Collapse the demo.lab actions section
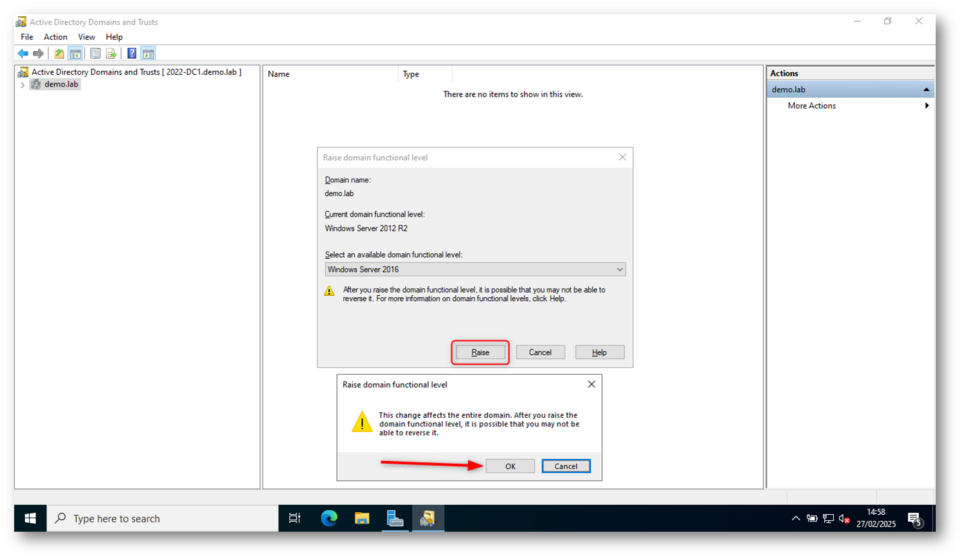 [927, 90]
